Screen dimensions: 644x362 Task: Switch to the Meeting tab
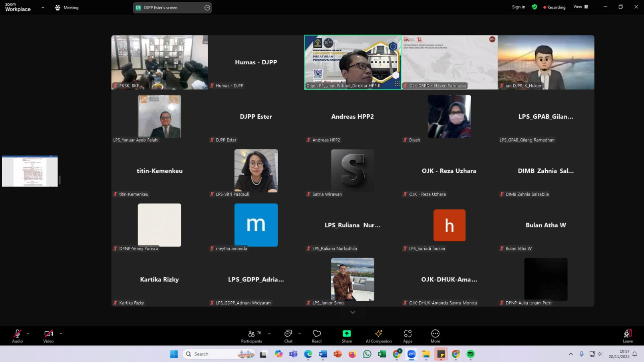pos(67,7)
